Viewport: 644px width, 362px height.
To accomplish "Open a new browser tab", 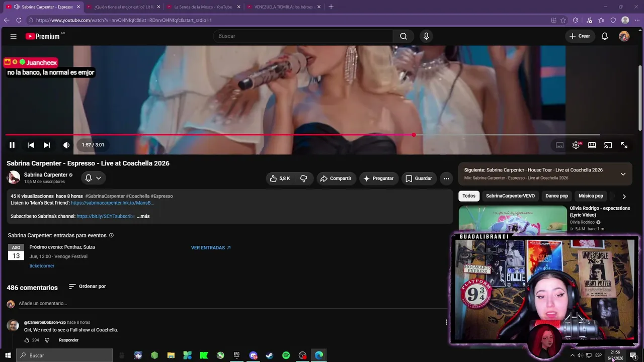I will click(331, 7).
